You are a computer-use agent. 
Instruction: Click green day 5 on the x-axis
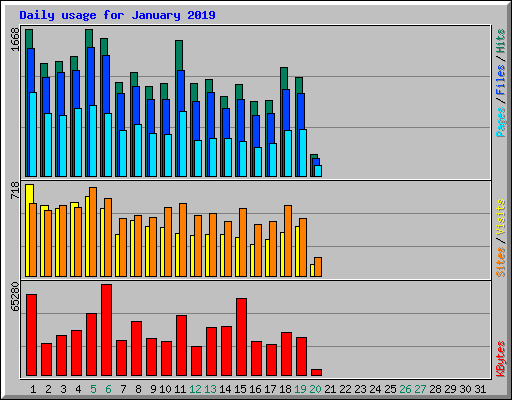pos(93,389)
